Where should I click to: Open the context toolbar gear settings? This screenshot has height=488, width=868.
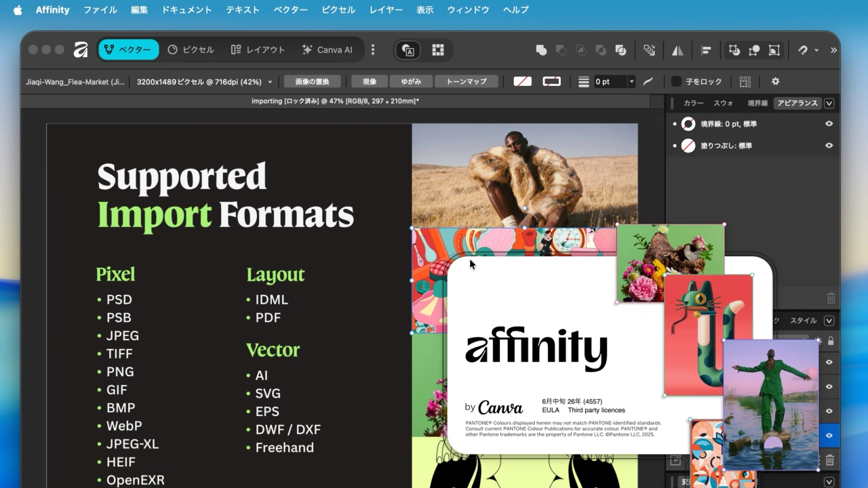[776, 81]
